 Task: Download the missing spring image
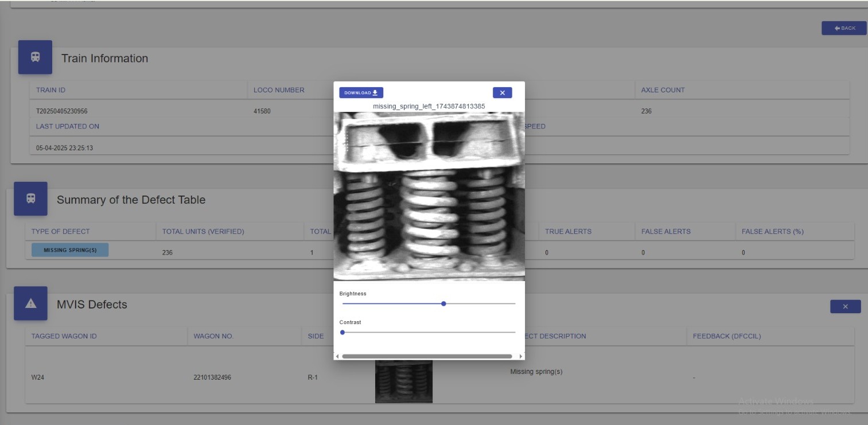[360, 92]
